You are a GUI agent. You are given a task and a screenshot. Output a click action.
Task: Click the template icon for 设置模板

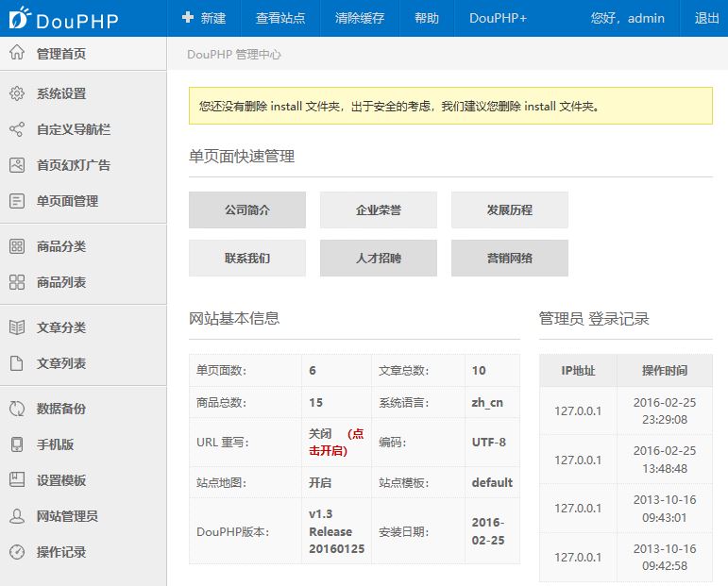17,479
